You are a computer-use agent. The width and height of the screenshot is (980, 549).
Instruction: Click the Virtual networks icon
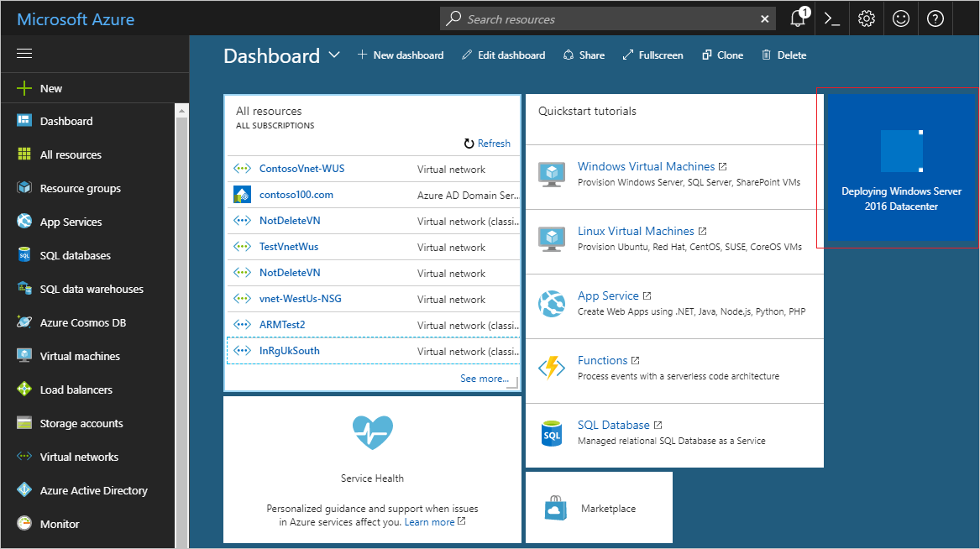(24, 456)
